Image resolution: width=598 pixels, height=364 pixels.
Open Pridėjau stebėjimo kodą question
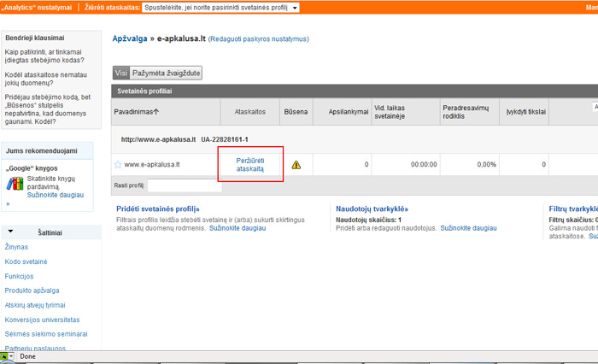click(x=47, y=109)
